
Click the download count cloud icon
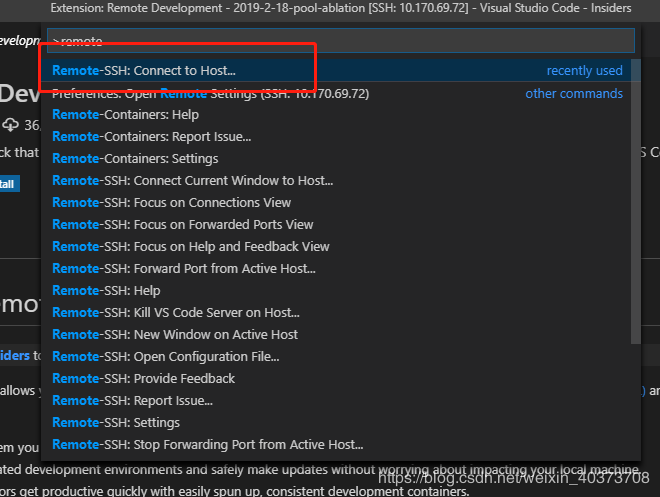point(11,125)
